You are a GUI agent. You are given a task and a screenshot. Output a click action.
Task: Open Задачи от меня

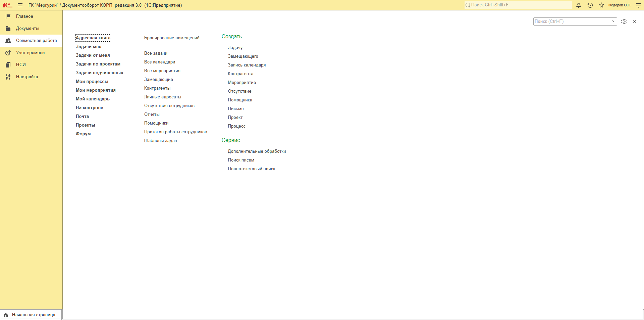(93, 55)
